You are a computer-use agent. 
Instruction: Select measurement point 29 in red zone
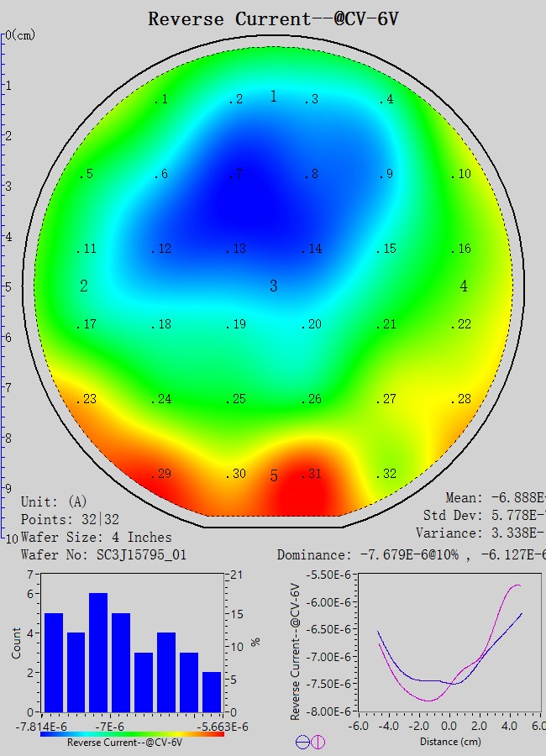[161, 474]
